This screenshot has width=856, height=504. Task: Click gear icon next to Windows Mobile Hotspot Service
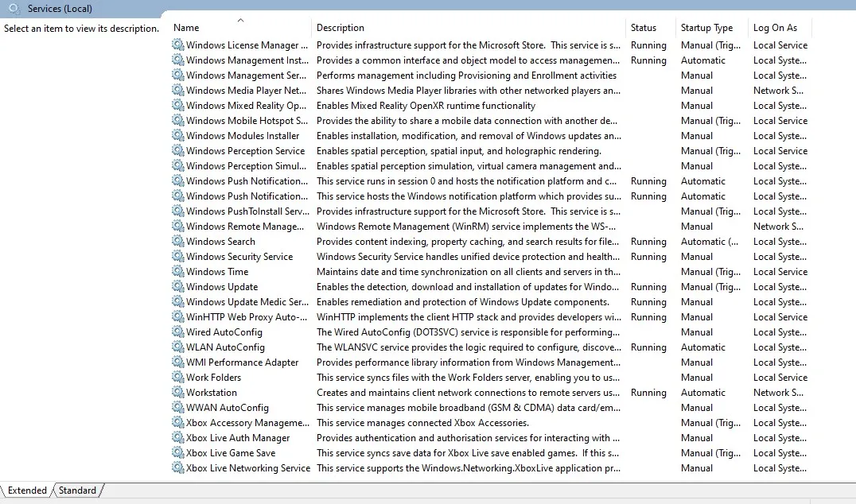coord(178,121)
